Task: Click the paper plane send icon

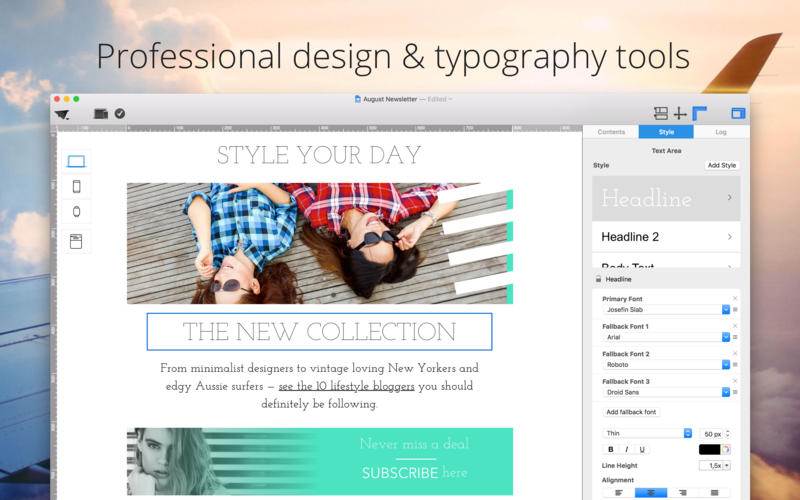Action: [62, 114]
